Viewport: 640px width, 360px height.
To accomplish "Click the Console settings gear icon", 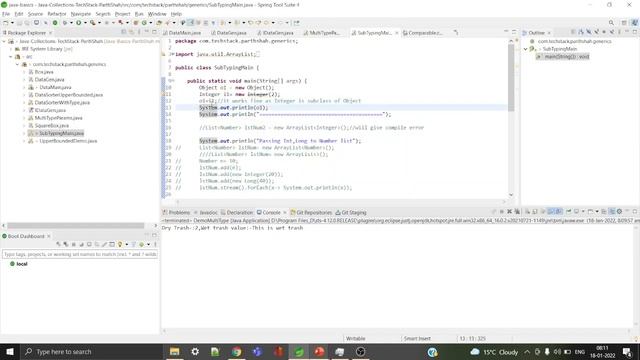I will (x=619, y=211).
